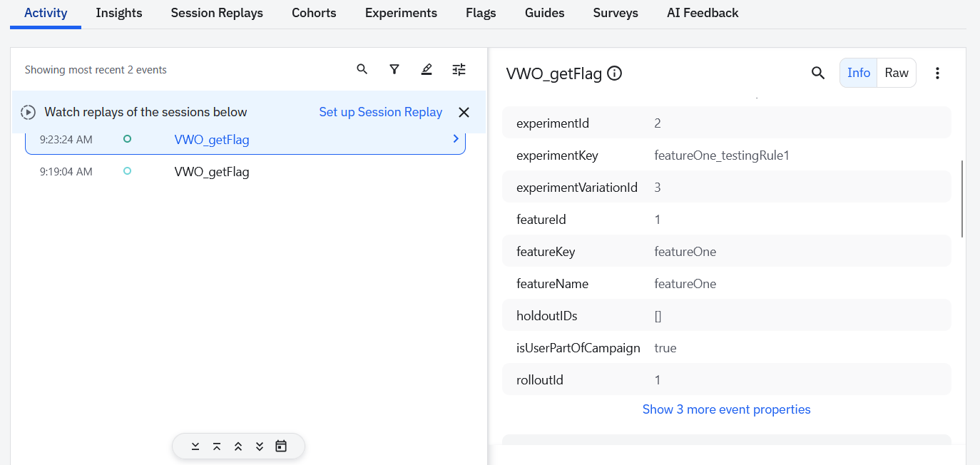The height and width of the screenshot is (465, 980).
Task: Dismiss the Watch replays banner
Action: 464,112
